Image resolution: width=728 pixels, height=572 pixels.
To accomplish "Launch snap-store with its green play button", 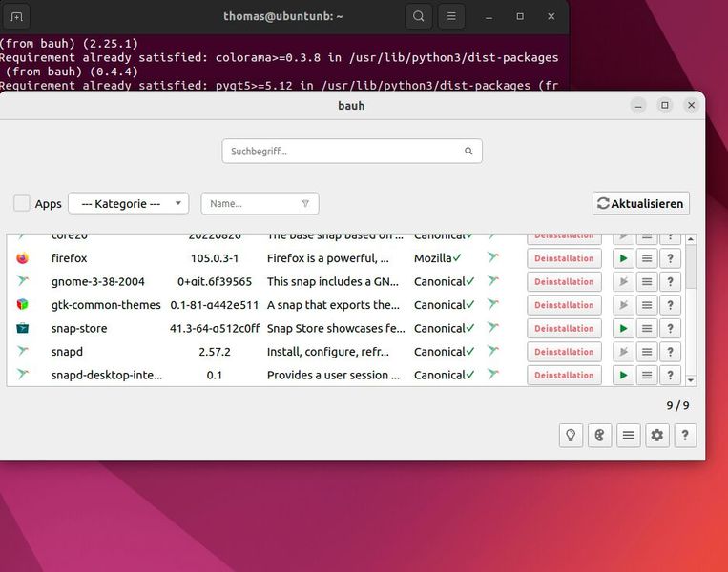I will click(x=624, y=329).
